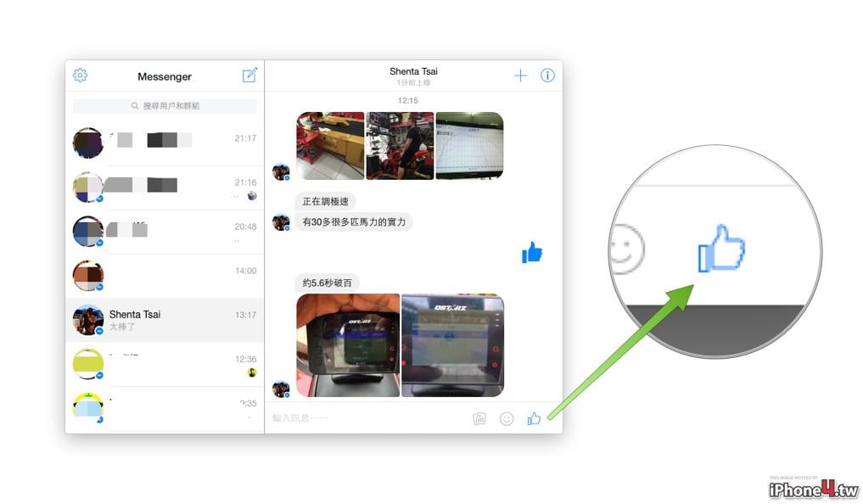Open the conversation timestamped 12:36
The height and width of the screenshot is (504, 863).
tap(165, 364)
